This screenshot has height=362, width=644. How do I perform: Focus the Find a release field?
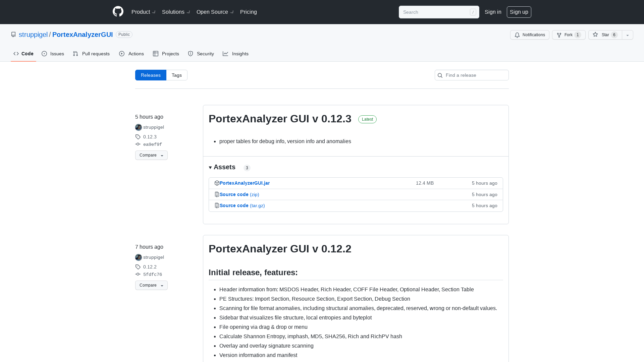(x=472, y=75)
